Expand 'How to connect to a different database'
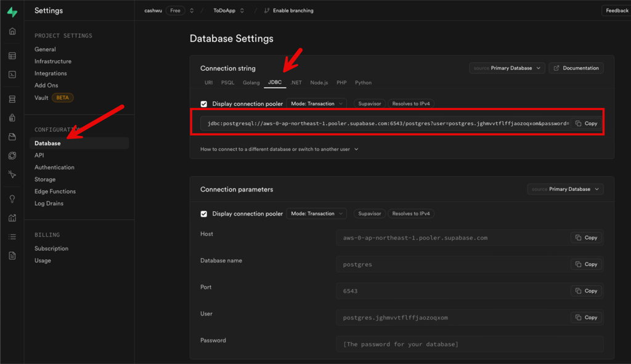 [279, 149]
